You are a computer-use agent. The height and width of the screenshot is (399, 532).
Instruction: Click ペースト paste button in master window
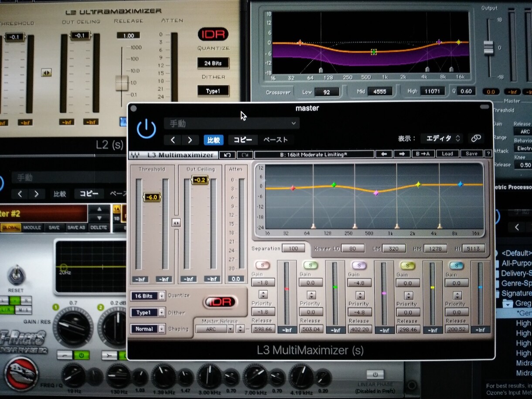click(276, 140)
